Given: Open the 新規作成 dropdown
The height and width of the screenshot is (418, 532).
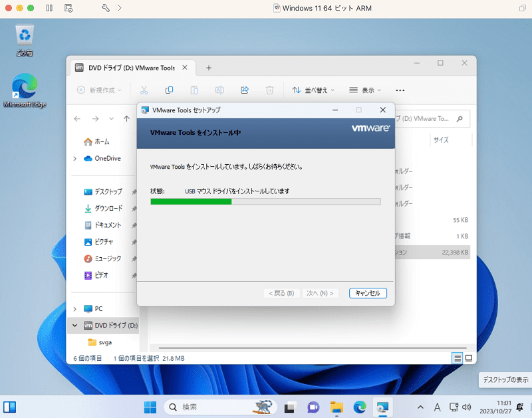Looking at the screenshot, I should 99,90.
